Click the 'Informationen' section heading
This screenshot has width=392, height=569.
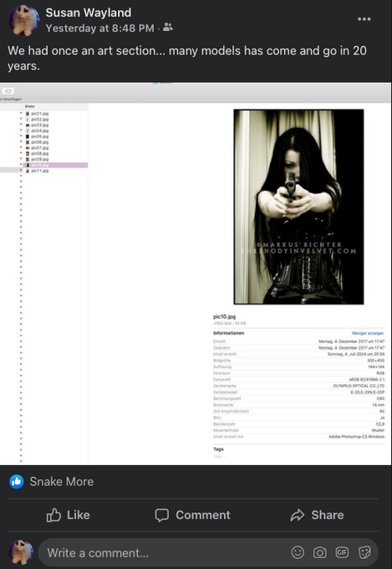pos(228,333)
